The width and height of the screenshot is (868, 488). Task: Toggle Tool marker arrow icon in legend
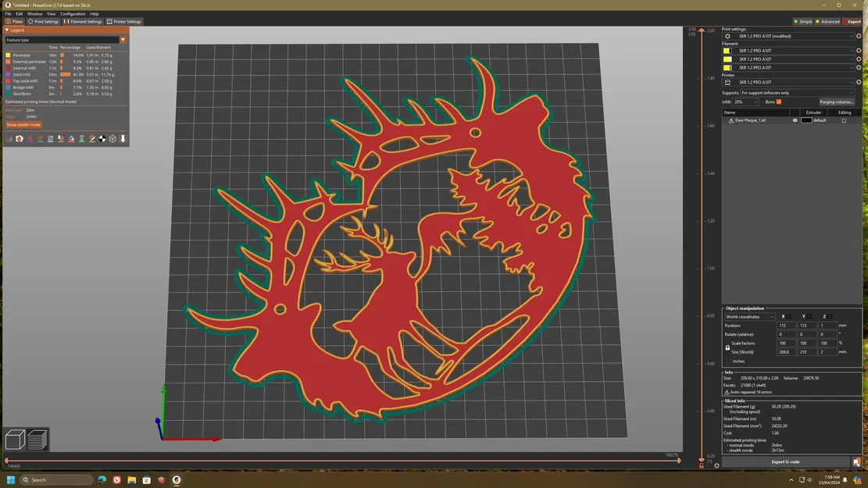(123, 139)
